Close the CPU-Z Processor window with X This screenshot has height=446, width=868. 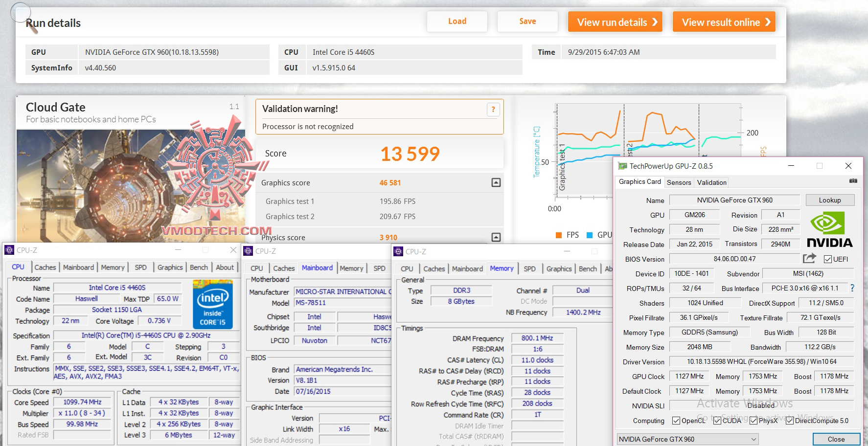pyautogui.click(x=233, y=250)
